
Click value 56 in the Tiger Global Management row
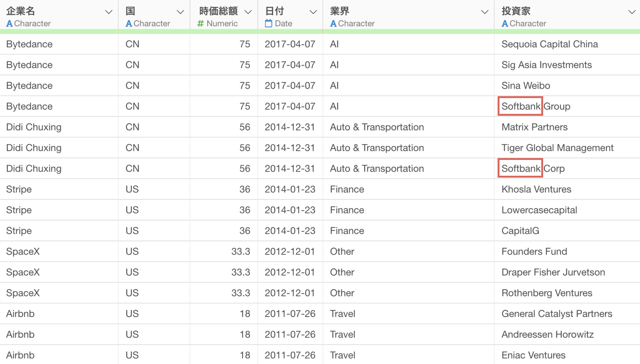coord(224,148)
